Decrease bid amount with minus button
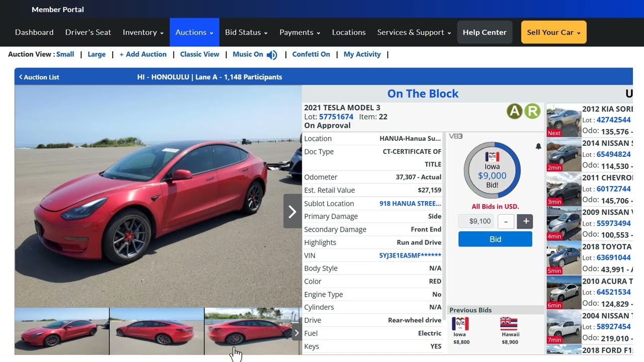 [x=506, y=221]
